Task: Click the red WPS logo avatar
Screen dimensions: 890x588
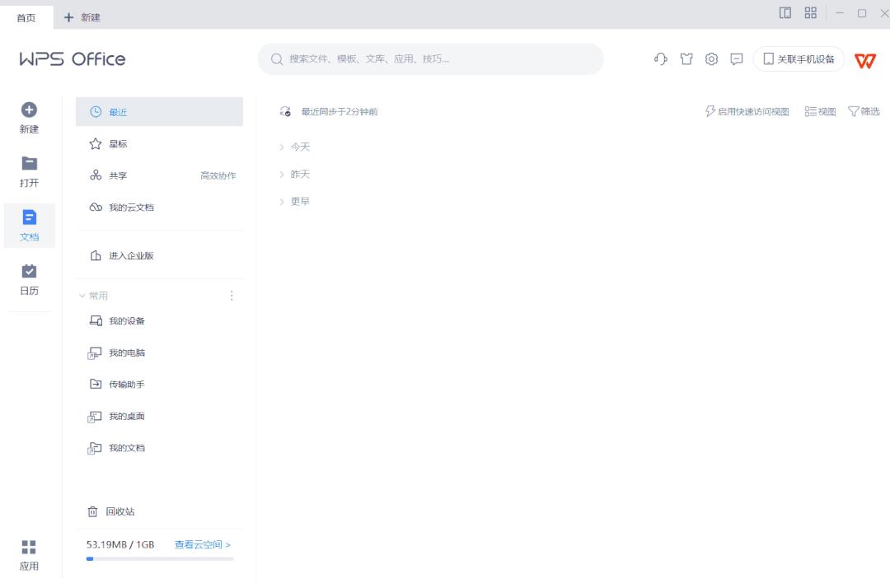Action: tap(865, 60)
